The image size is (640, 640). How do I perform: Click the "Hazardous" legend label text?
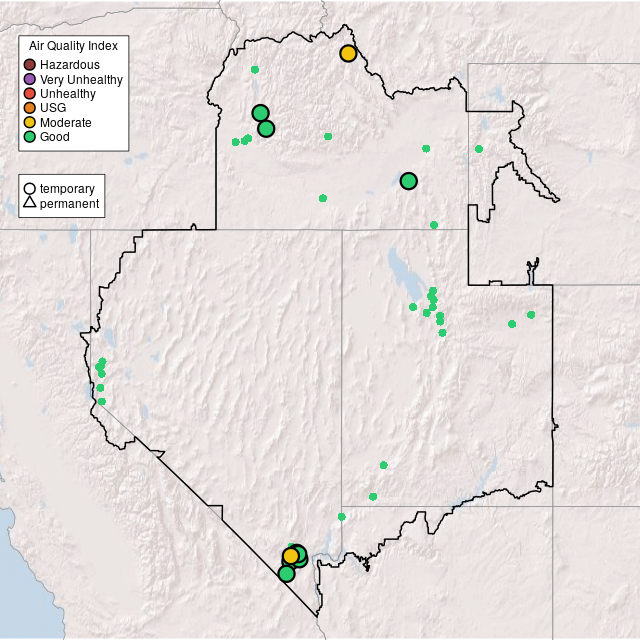click(70, 65)
